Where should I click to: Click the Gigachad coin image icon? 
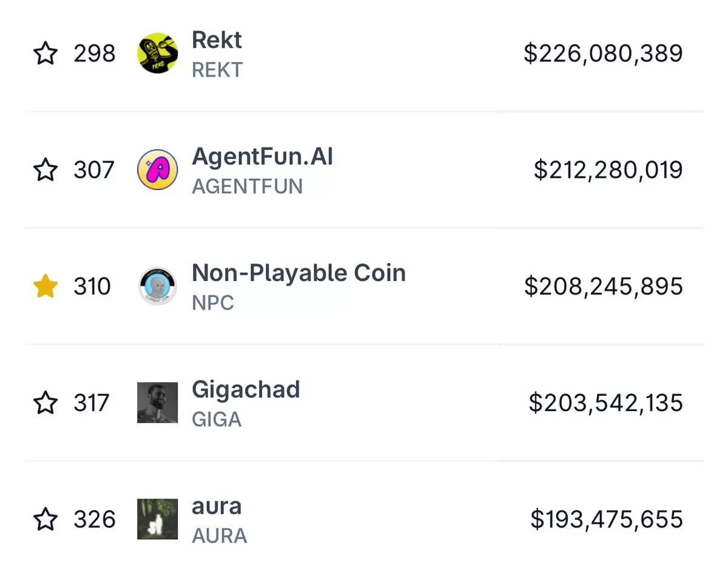click(158, 403)
